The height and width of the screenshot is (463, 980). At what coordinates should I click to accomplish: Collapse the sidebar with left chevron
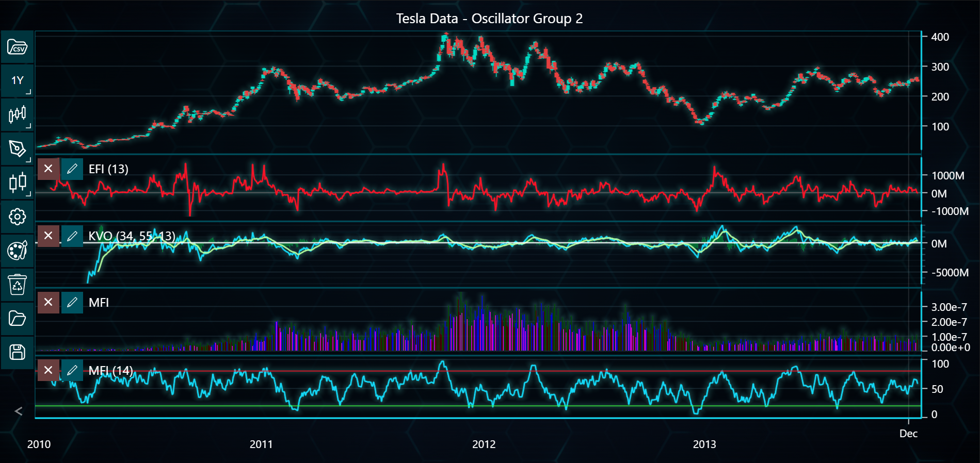point(19,411)
